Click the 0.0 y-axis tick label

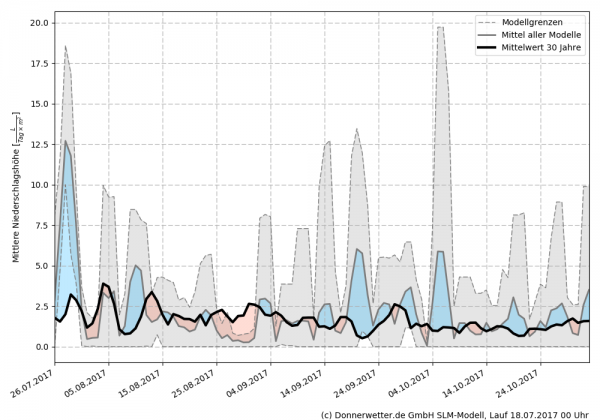tap(42, 347)
